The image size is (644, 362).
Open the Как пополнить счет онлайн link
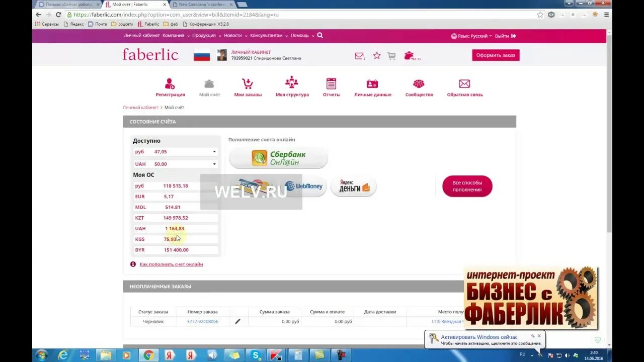pyautogui.click(x=172, y=264)
